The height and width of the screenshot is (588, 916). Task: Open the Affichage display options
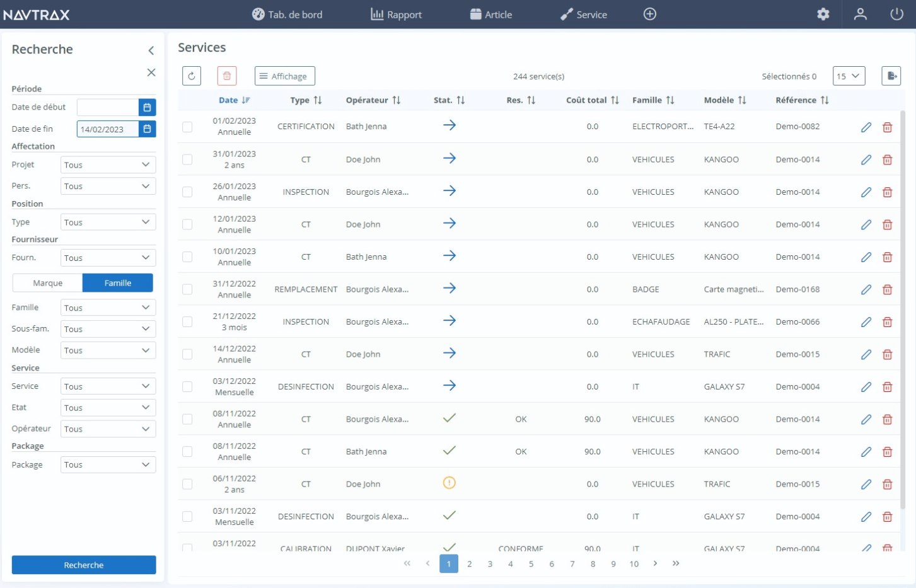[x=284, y=76]
